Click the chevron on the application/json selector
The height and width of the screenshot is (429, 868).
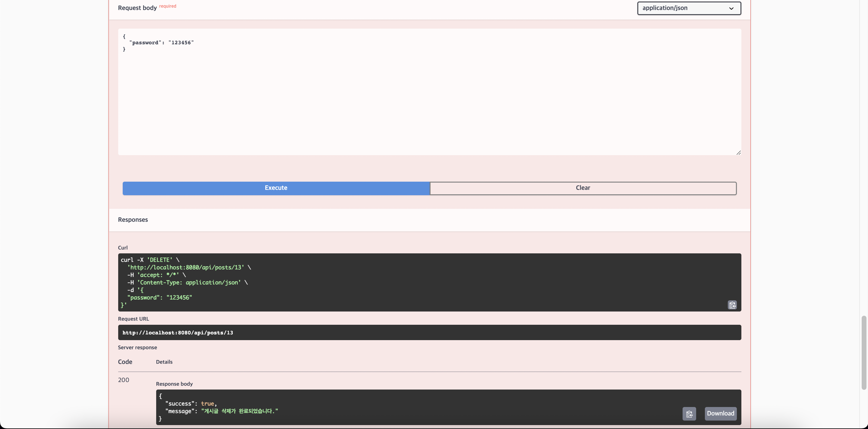click(x=731, y=8)
